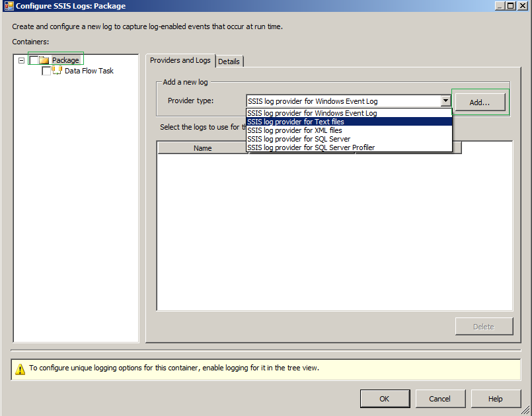Choose SSIS log provider for Windows Event Log option

(349, 113)
